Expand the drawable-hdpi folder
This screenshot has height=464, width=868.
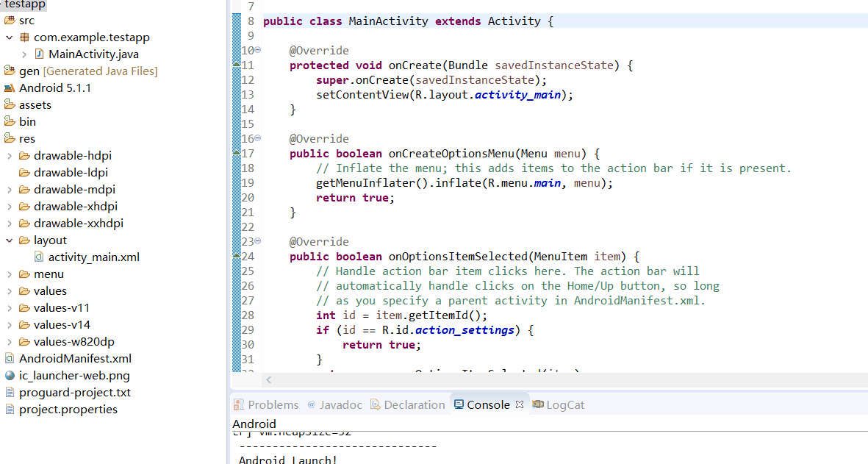pos(10,156)
